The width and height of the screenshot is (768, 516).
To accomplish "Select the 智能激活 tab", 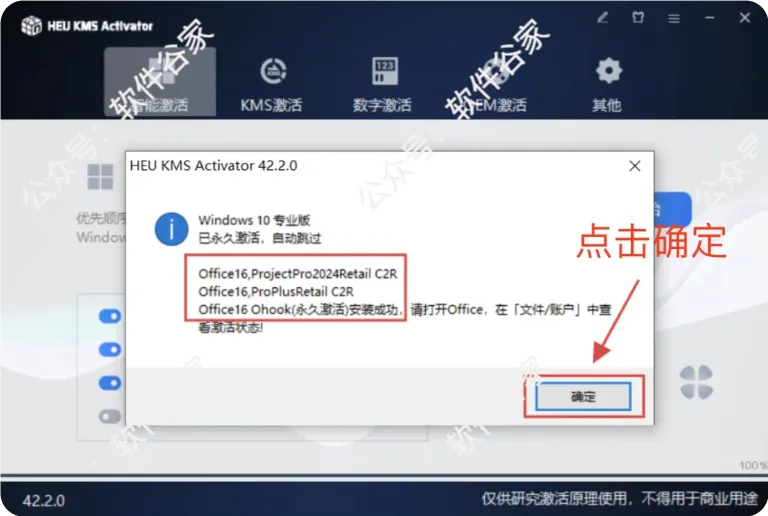I will pyautogui.click(x=160, y=82).
